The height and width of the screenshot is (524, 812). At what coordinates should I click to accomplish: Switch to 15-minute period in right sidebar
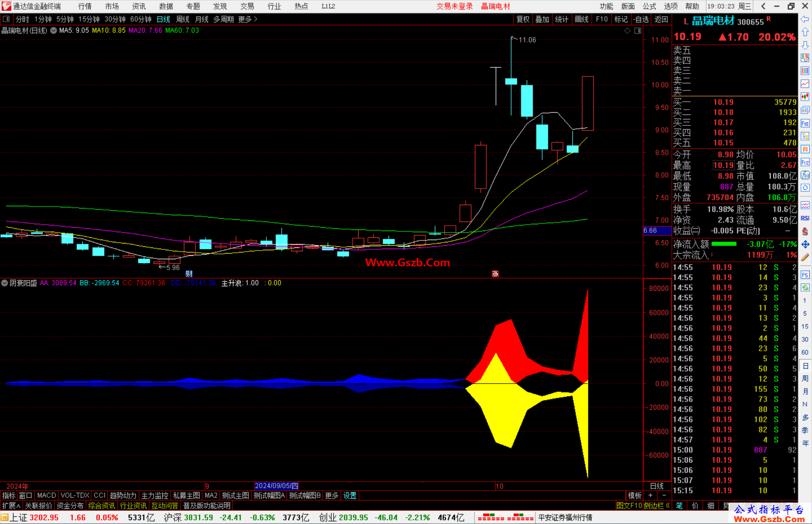tap(804, 326)
